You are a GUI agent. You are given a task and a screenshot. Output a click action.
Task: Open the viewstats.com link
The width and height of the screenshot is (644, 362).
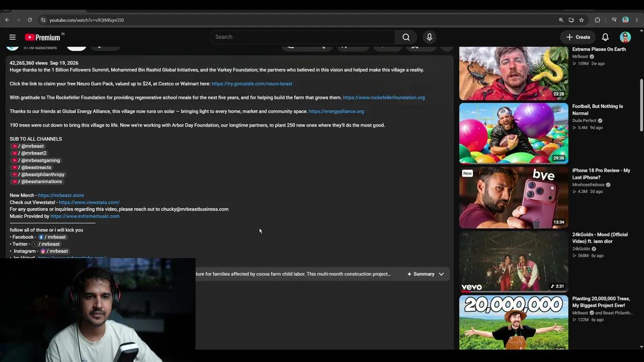click(89, 203)
